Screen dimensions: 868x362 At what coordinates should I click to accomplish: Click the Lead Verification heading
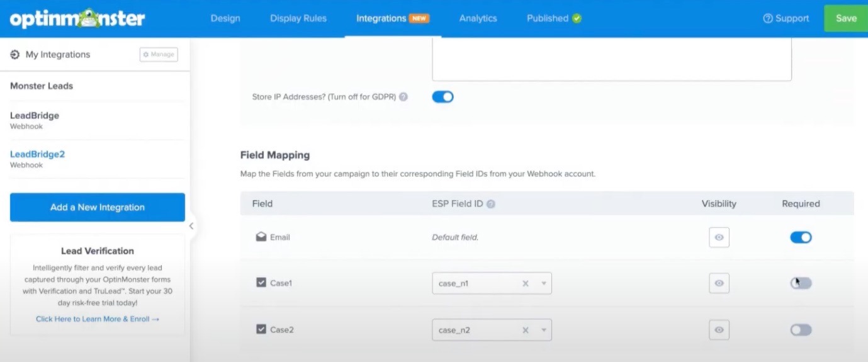[x=98, y=251]
